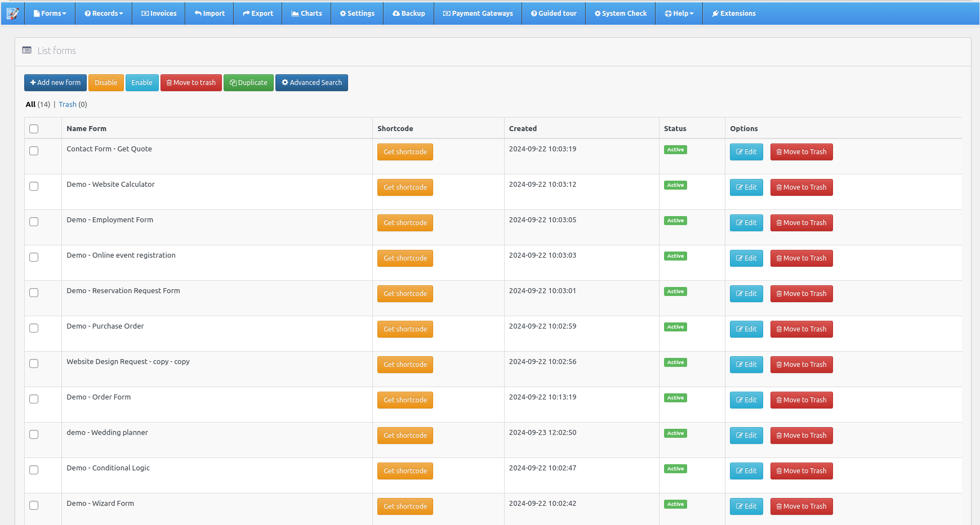Check the box for Contact Form - Get Quote

[34, 151]
